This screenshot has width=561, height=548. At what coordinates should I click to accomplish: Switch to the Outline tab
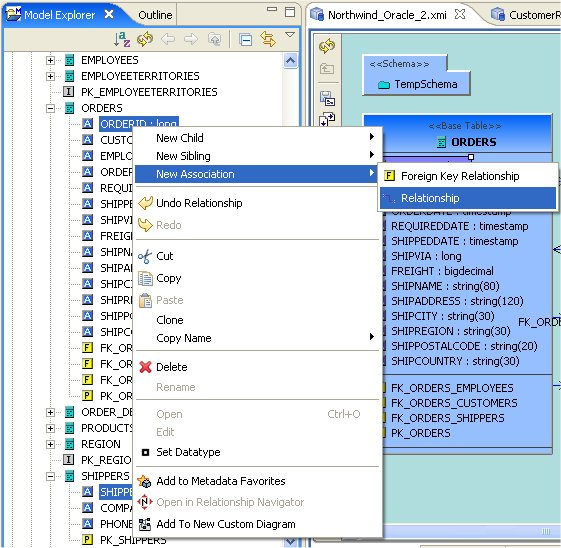tap(155, 15)
